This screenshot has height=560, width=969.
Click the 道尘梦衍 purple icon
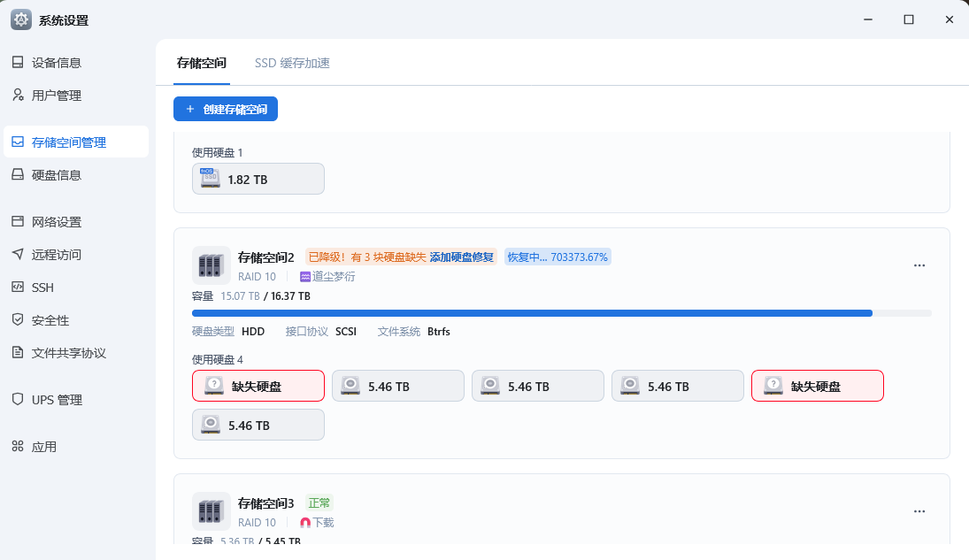point(305,277)
